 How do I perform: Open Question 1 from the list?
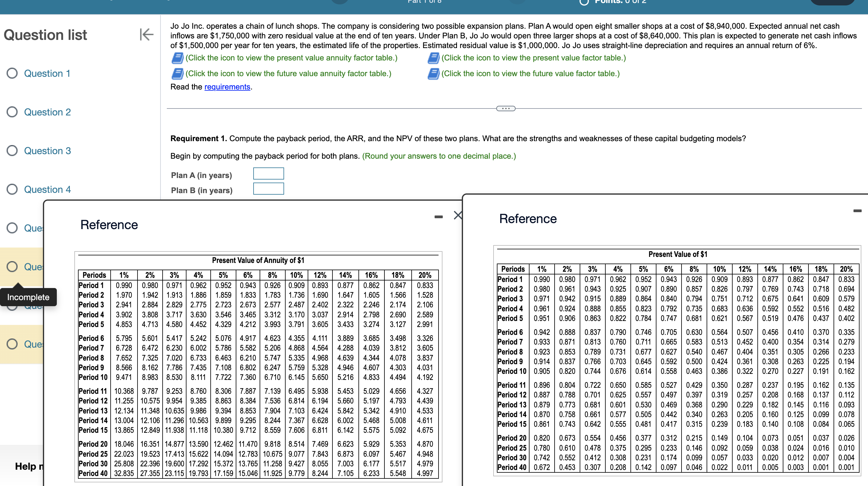47,73
